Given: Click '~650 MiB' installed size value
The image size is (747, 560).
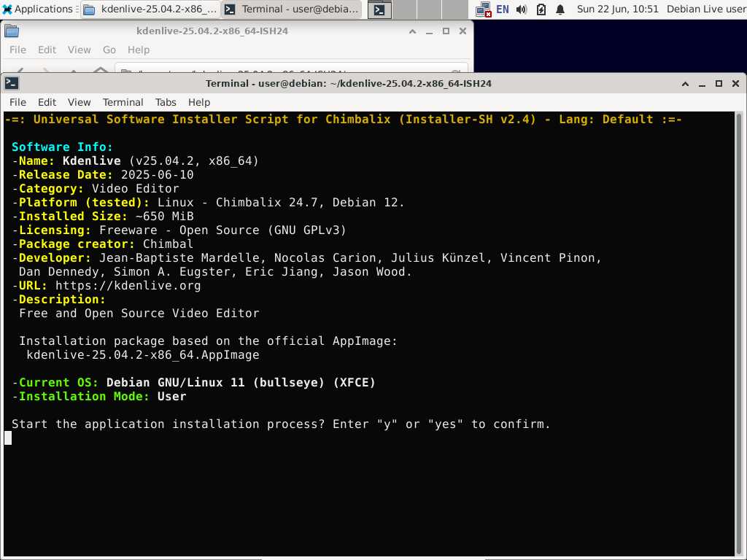Looking at the screenshot, I should click(x=164, y=216).
